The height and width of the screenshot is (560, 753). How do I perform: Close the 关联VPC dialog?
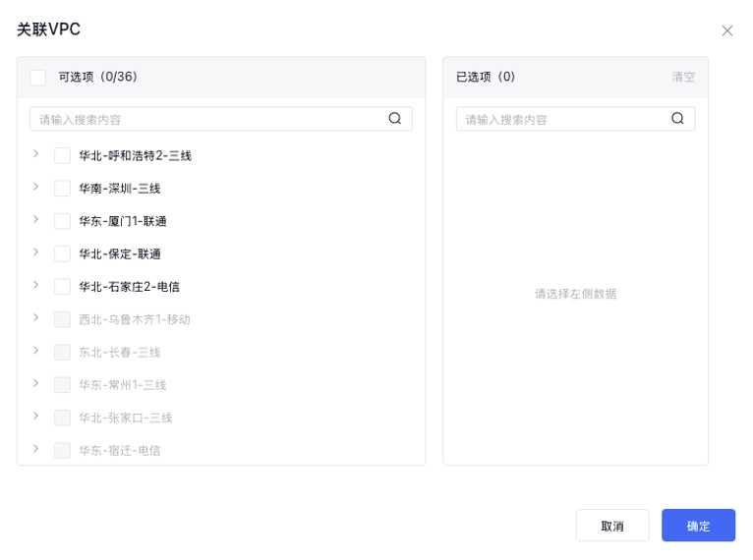[x=727, y=30]
